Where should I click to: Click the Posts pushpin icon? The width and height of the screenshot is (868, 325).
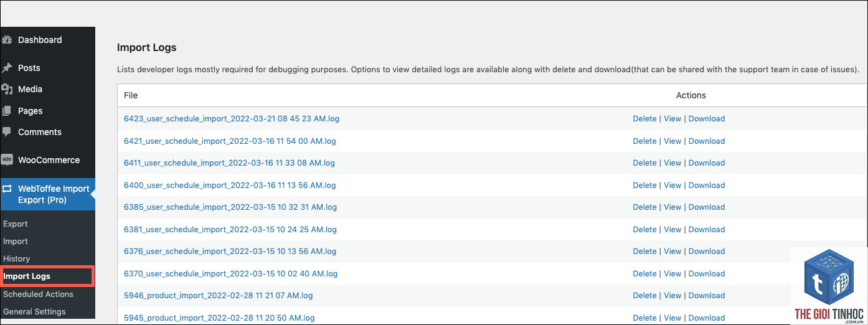click(x=7, y=68)
